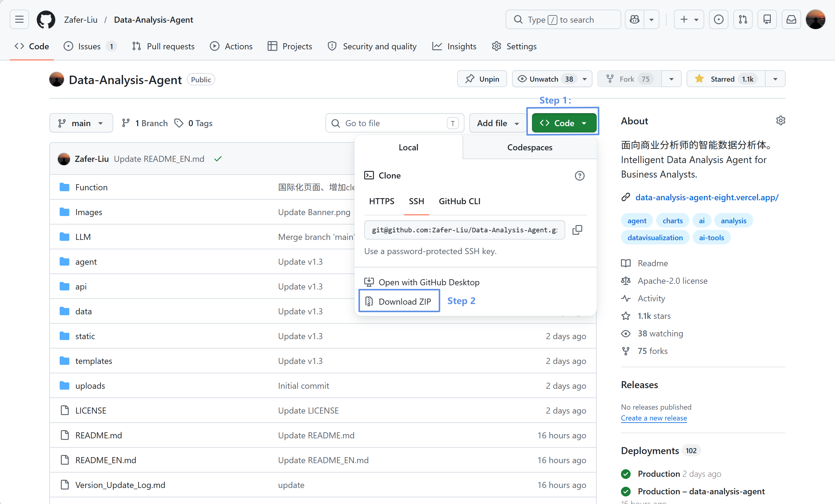Image resolution: width=835 pixels, height=504 pixels.
Task: Open the create new plus dropdown
Action: tap(689, 20)
